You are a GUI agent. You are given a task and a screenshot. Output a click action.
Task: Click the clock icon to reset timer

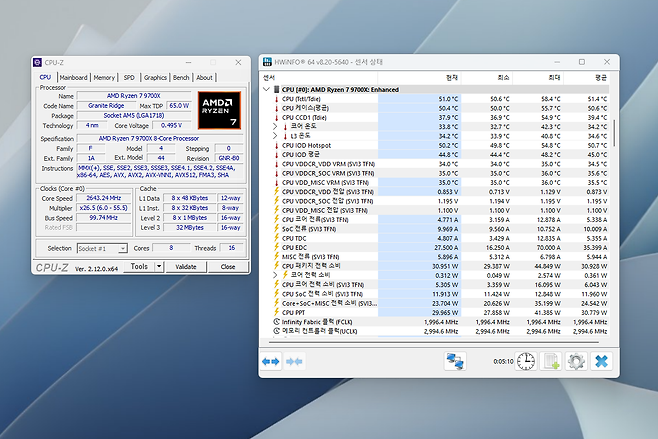point(525,361)
